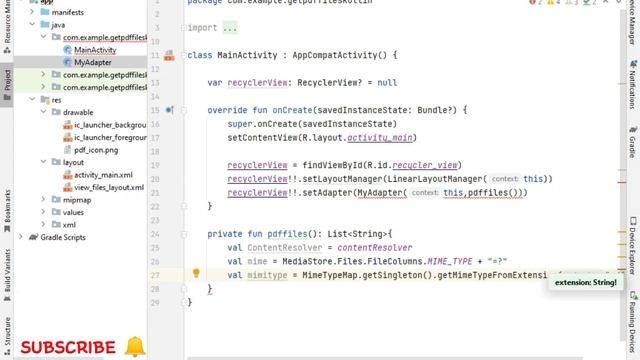Click the pdf_icon.png image file icon
This screenshot has width=640, height=360.
[68, 150]
